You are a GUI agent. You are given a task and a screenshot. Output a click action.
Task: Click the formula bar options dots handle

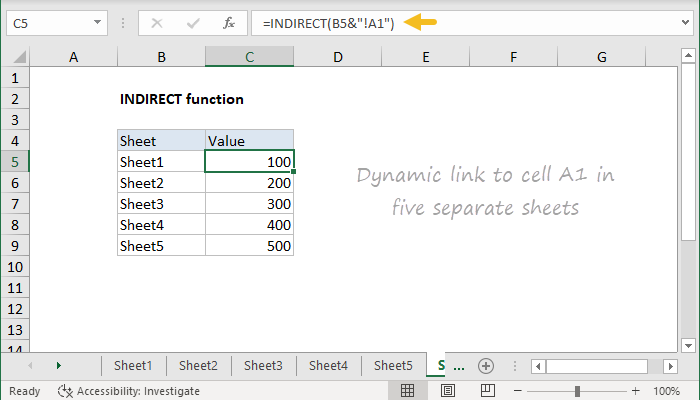pyautogui.click(x=123, y=23)
